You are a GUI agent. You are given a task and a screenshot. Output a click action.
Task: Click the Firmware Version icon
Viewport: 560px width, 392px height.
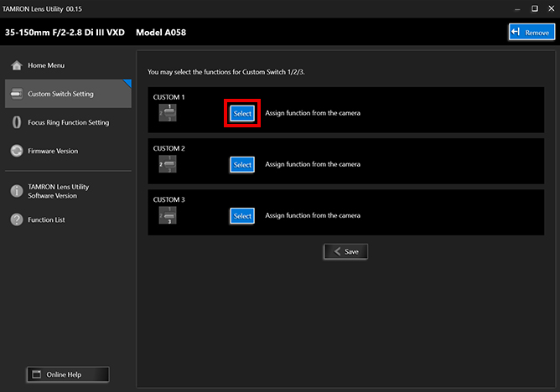[x=16, y=152]
